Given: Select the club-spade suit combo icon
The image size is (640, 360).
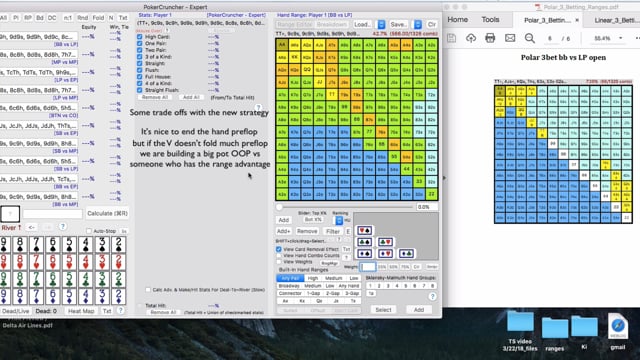Looking at the screenshot, I should click(364, 242).
